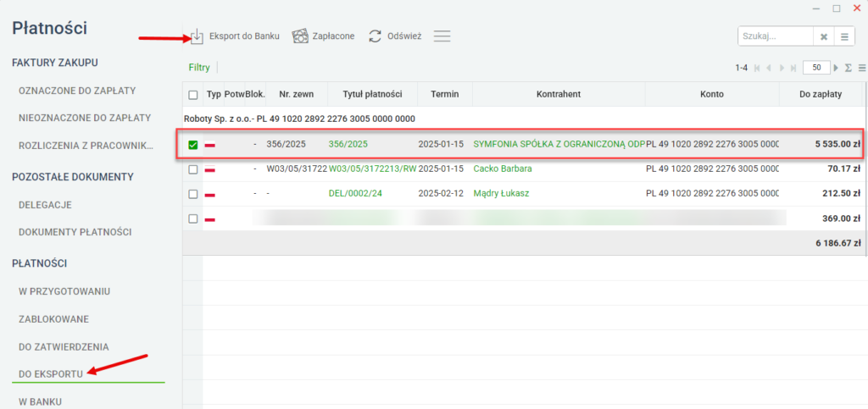
Task: Check the box for the Cacko Barbara payment
Action: (193, 169)
